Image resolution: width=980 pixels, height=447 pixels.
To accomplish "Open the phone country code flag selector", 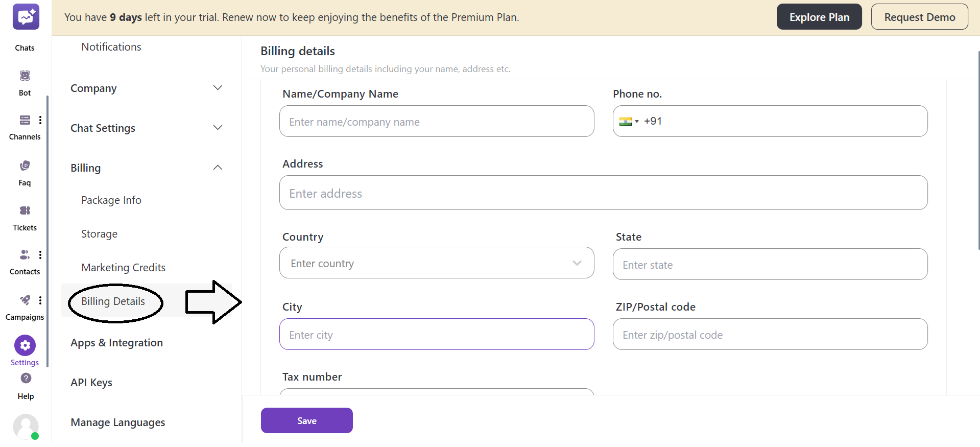I will tap(629, 122).
